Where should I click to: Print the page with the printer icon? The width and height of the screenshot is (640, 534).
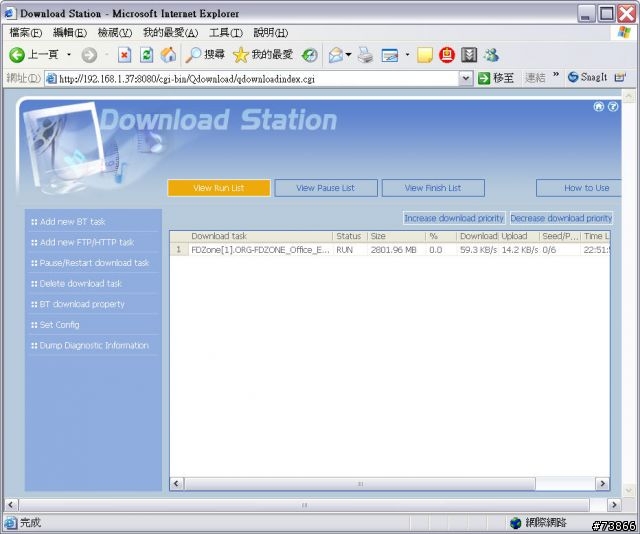click(365, 55)
